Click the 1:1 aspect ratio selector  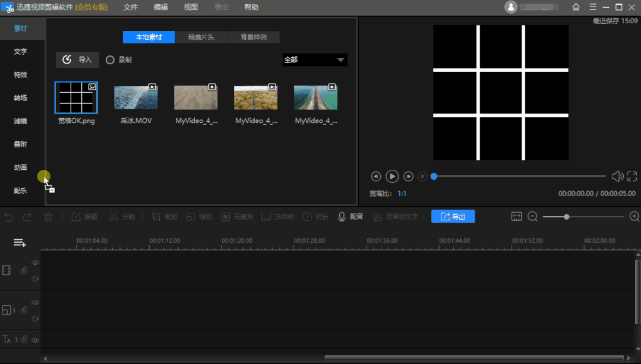point(402,194)
